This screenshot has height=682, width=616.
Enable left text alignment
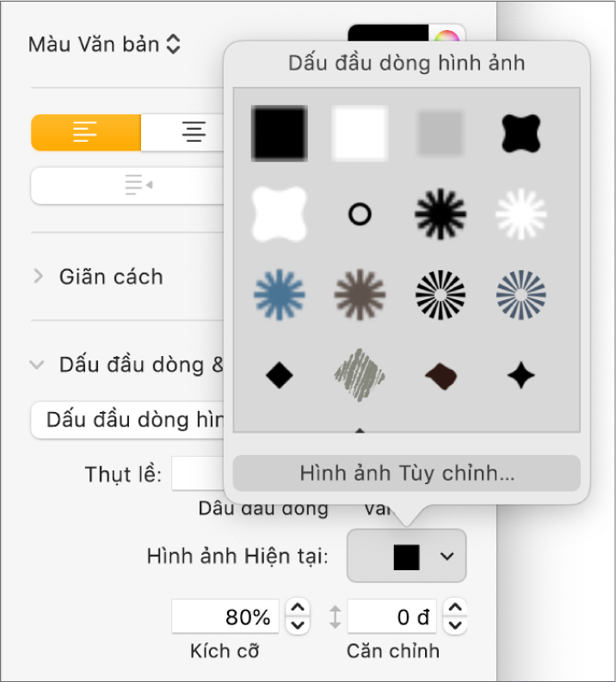click(x=85, y=133)
